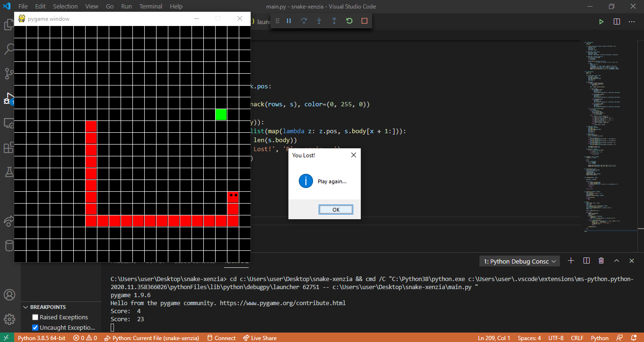This screenshot has height=342, width=644.
Task: Open the Run menu
Action: (126, 6)
